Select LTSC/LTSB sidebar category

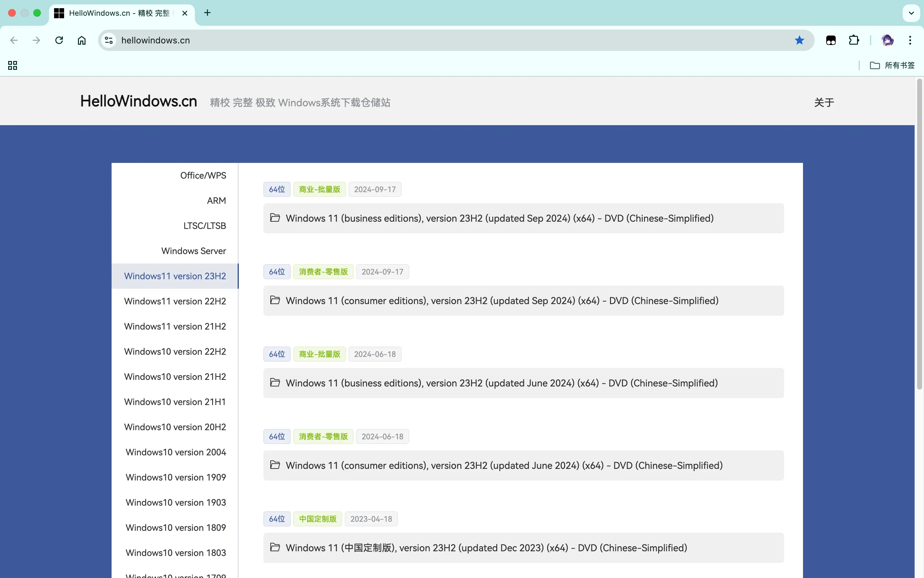[204, 226]
